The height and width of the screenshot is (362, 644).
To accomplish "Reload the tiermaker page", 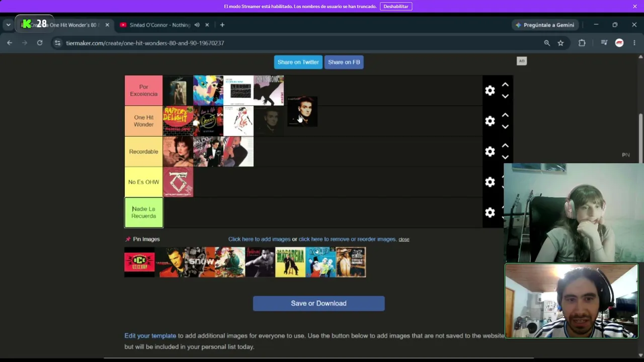I will 40,43.
